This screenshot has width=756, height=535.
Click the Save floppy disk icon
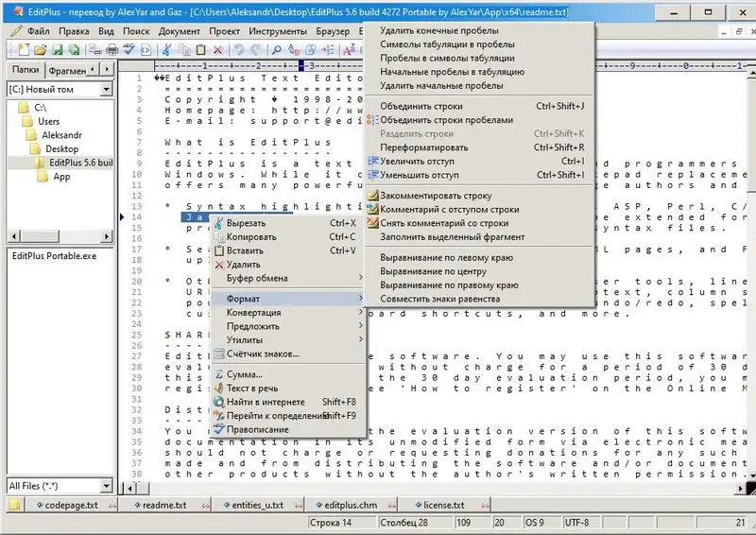pos(58,50)
